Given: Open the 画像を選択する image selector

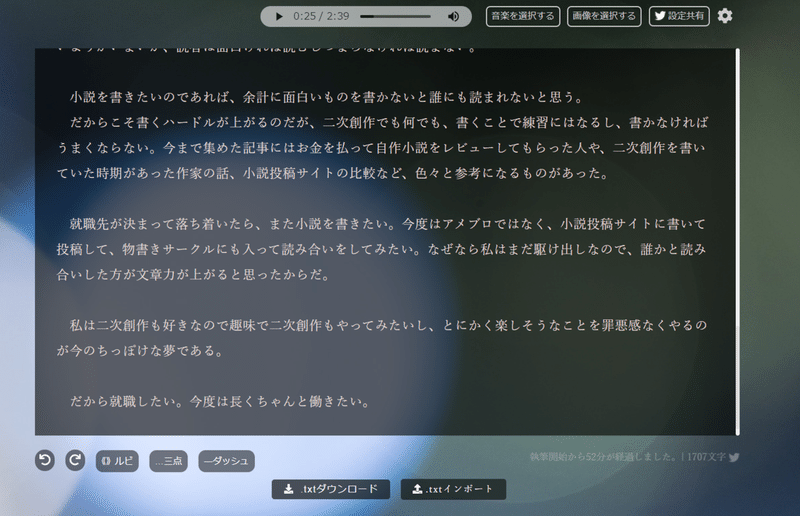Looking at the screenshot, I should tap(604, 16).
